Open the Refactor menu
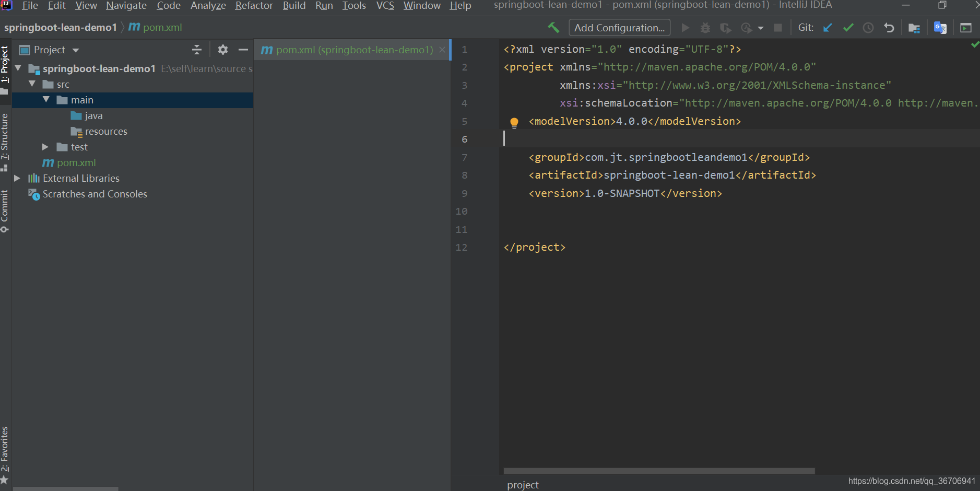The height and width of the screenshot is (491, 980). 254,6
